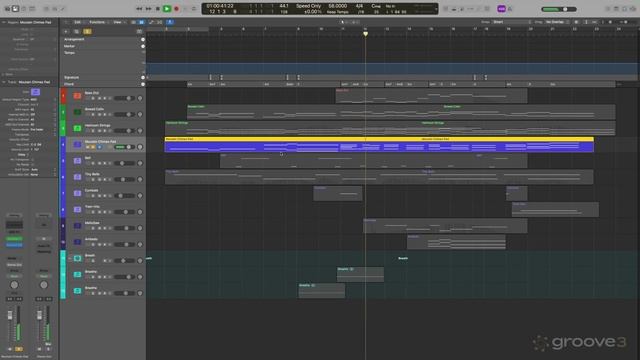
Task: Click the Chord global track label
Action: point(69,84)
